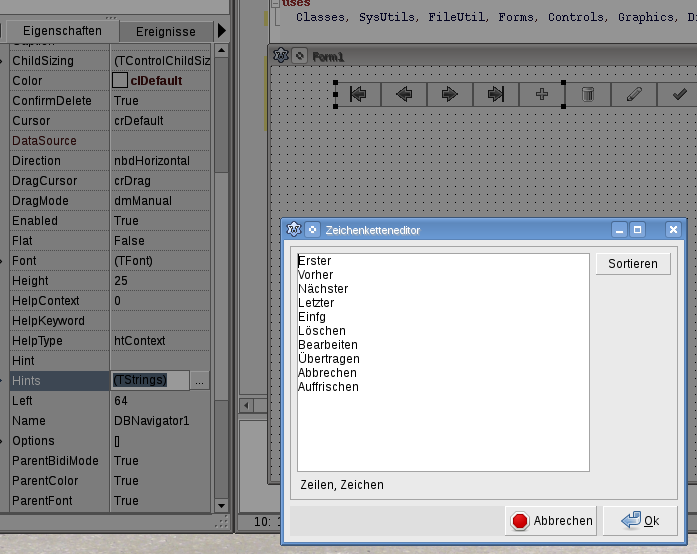Click the Last record navigator icon
The height and width of the screenshot is (554, 697).
tap(496, 94)
